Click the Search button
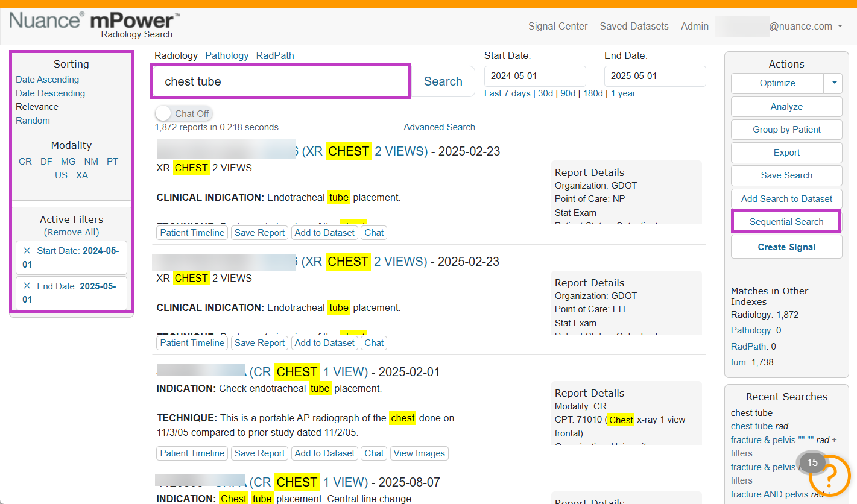 pyautogui.click(x=443, y=81)
